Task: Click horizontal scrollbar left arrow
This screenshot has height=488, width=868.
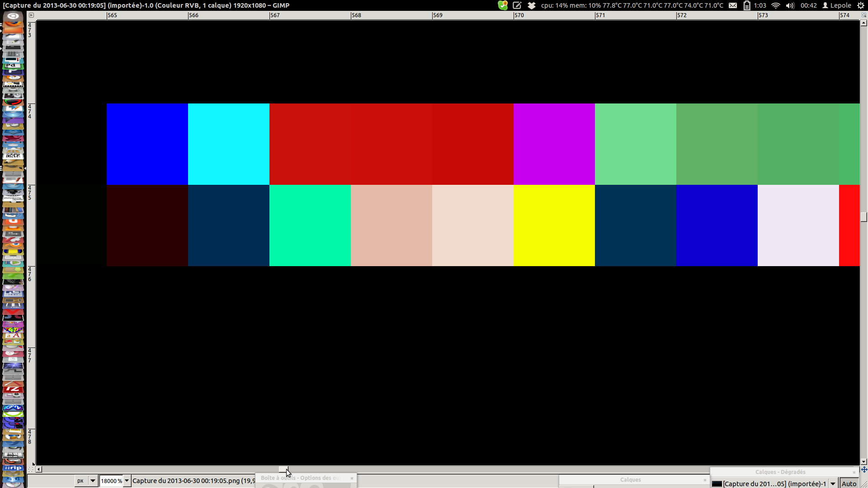Action: click(39, 469)
